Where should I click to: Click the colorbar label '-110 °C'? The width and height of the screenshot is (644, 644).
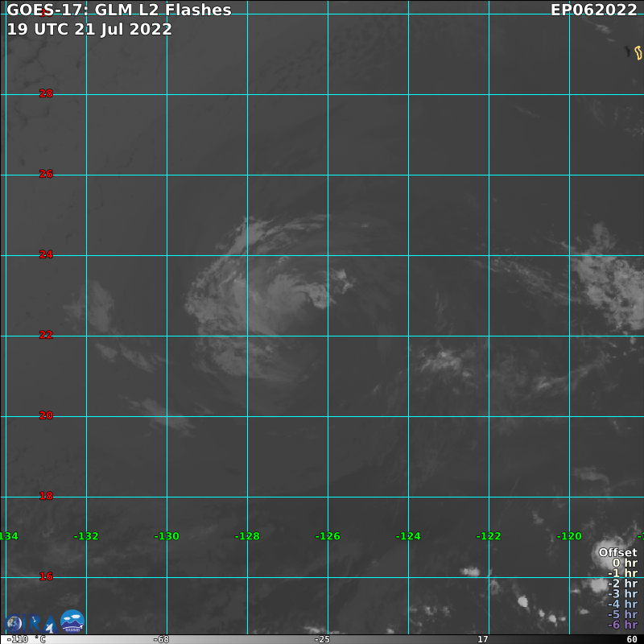(x=27, y=639)
